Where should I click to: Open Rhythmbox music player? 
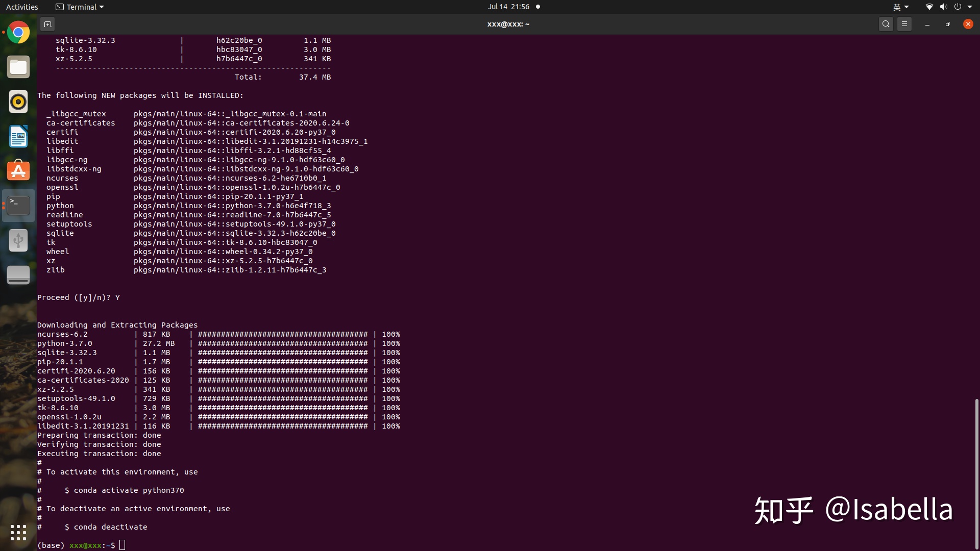coord(18,102)
